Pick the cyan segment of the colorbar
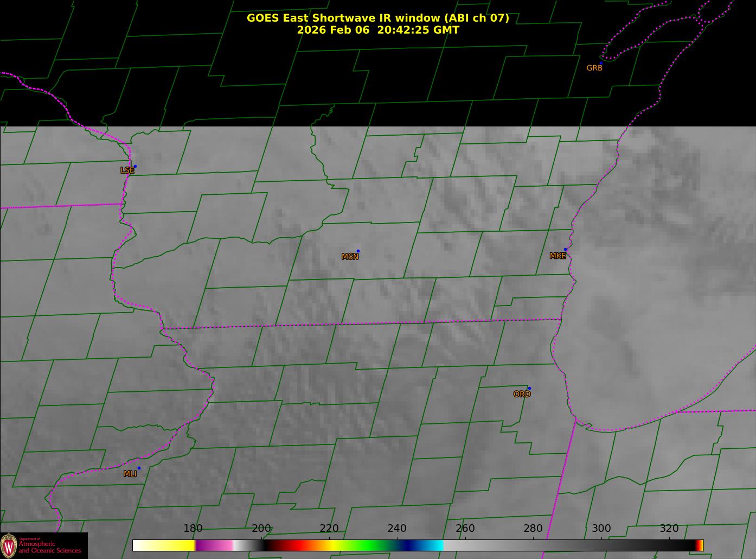The image size is (756, 559). 434,545
